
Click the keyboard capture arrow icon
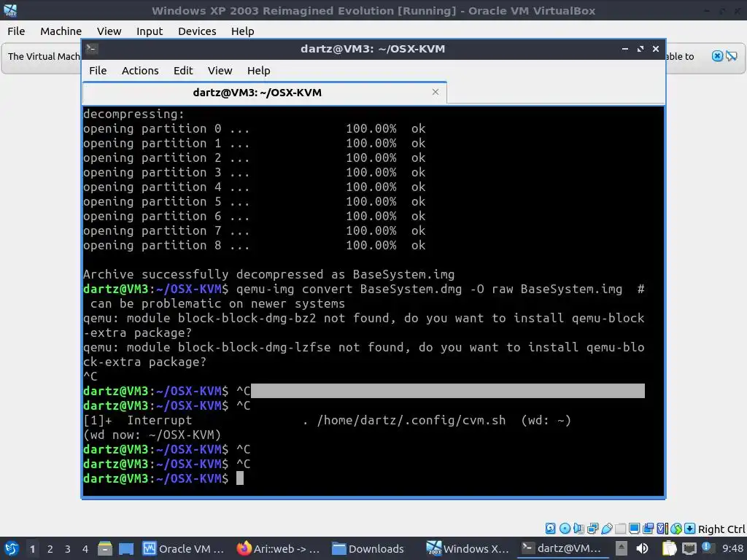pos(690,528)
